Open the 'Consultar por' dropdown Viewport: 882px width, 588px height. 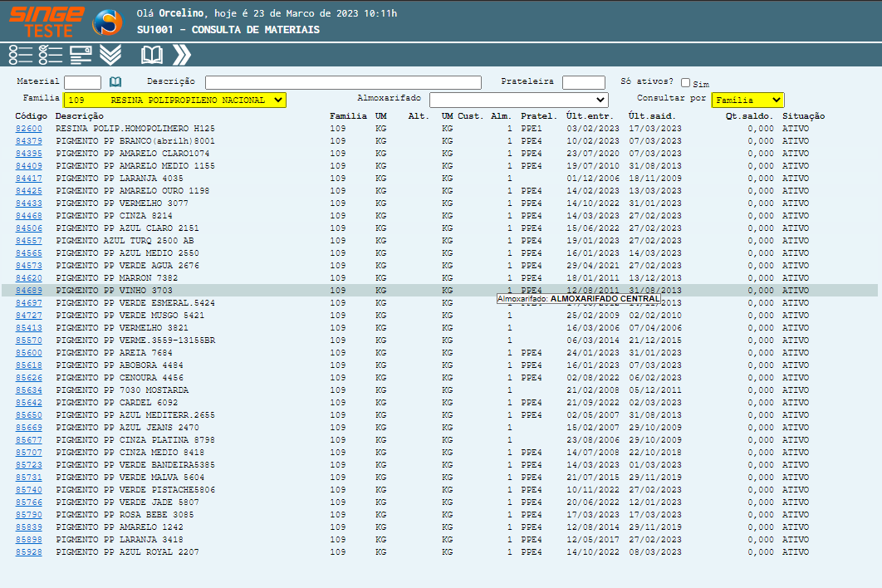(747, 100)
